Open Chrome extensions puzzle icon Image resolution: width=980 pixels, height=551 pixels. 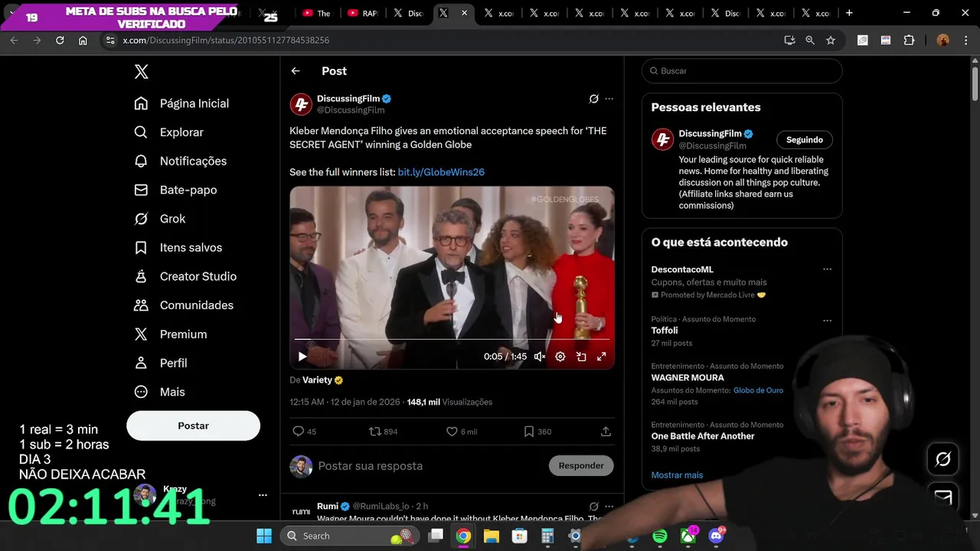909,40
